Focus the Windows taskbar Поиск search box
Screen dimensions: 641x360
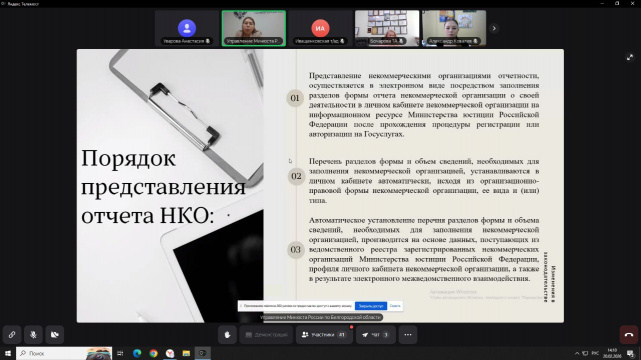pos(64,353)
